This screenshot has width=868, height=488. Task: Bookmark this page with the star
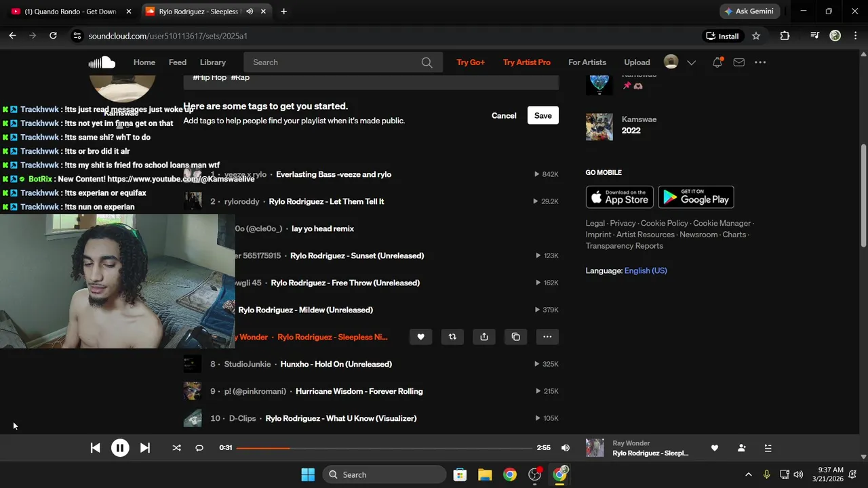(756, 36)
